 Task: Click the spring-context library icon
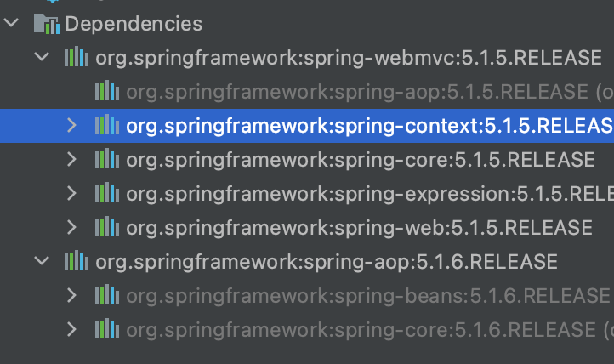(106, 126)
